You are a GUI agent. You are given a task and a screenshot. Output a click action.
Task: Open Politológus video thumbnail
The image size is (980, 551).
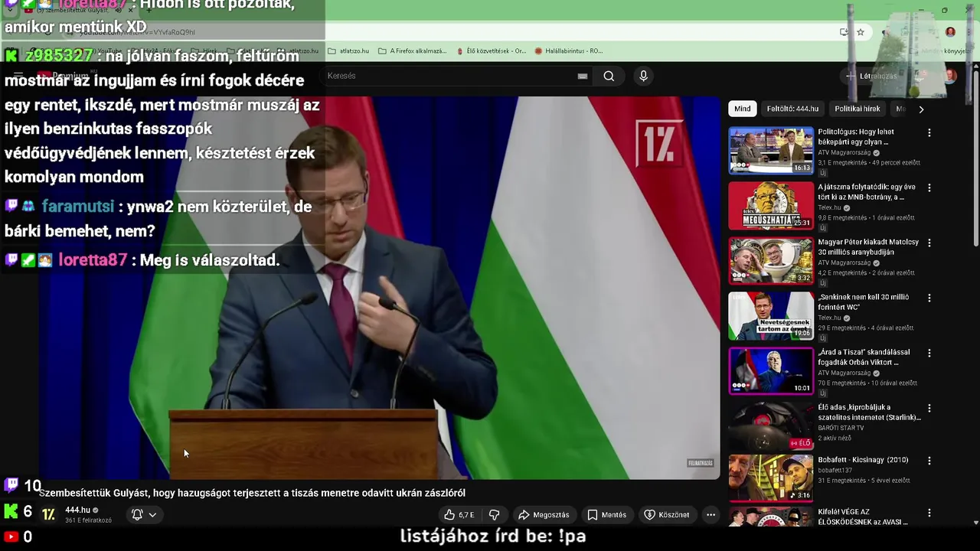(x=771, y=151)
